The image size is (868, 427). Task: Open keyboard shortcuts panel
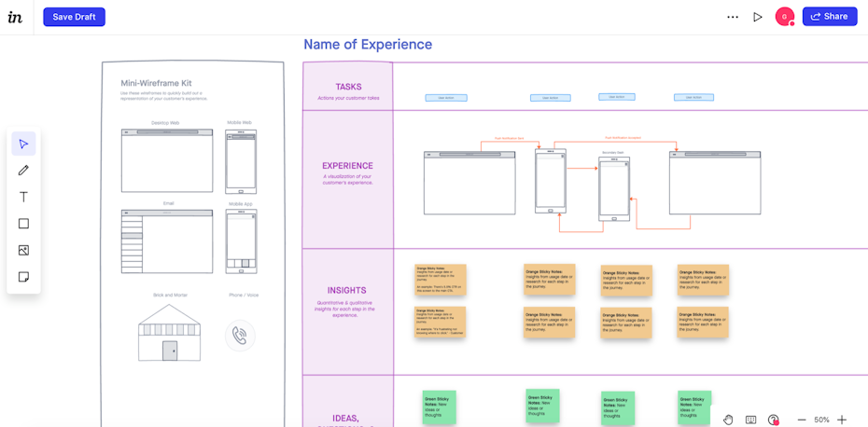click(750, 420)
